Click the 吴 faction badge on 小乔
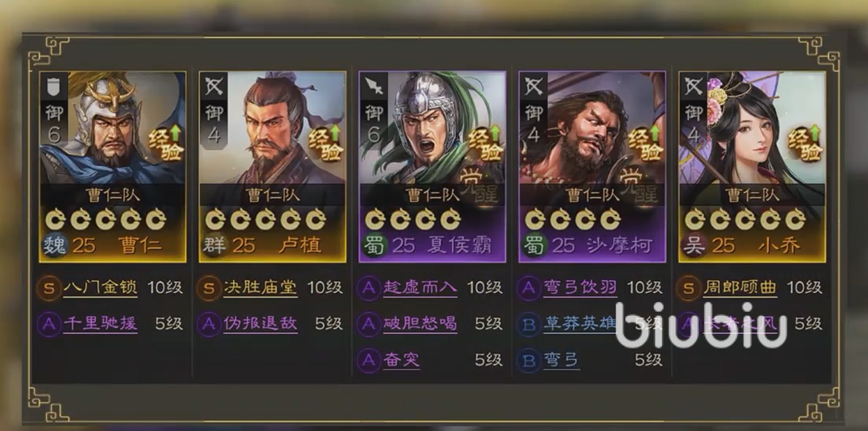 [x=694, y=245]
